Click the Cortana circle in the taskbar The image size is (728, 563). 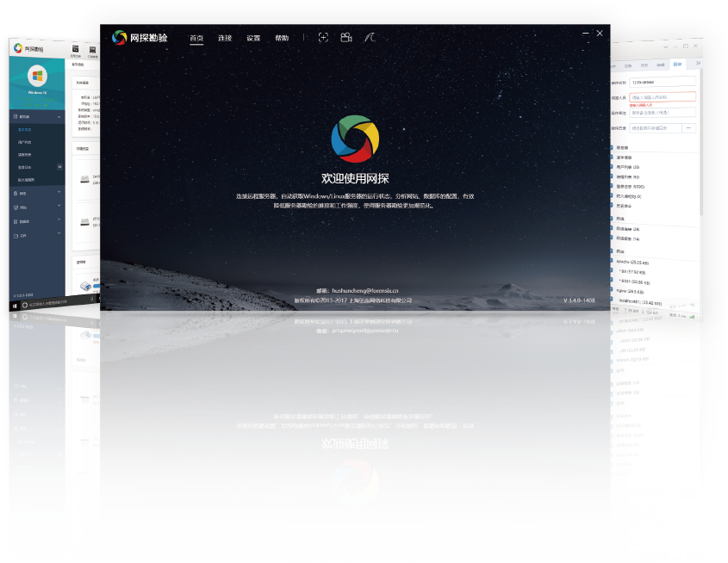[x=25, y=305]
